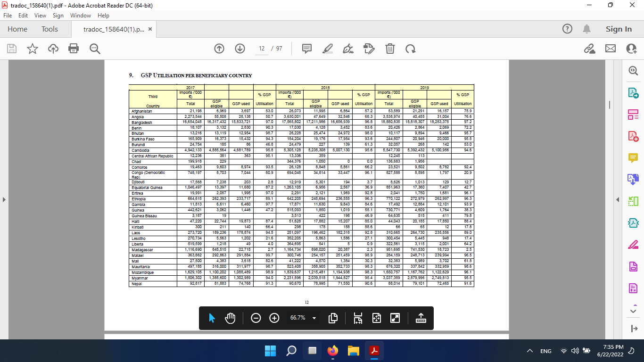The height and width of the screenshot is (362, 644).
Task: Select the Highlight text pen tool
Action: coord(328,49)
